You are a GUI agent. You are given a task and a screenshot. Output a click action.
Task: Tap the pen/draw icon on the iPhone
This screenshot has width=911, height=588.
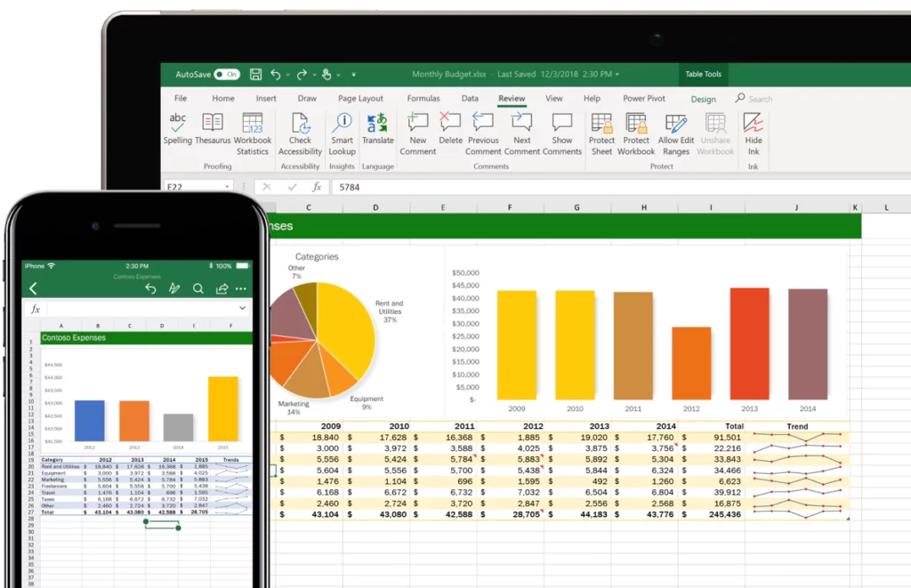tap(174, 289)
